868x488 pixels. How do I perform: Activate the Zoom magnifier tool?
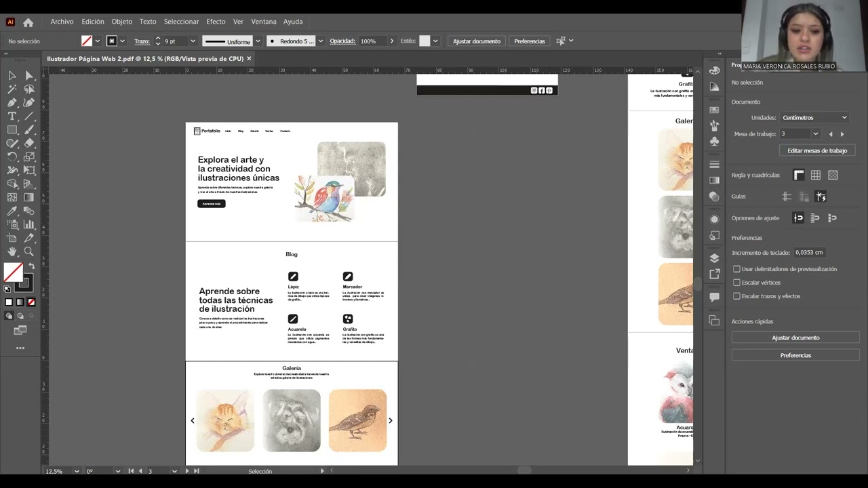pyautogui.click(x=29, y=251)
